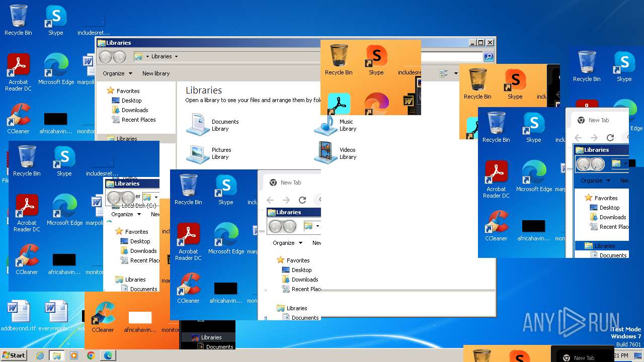Expand the view options dropdown arrow
The height and width of the screenshot is (362, 644).
point(456,73)
